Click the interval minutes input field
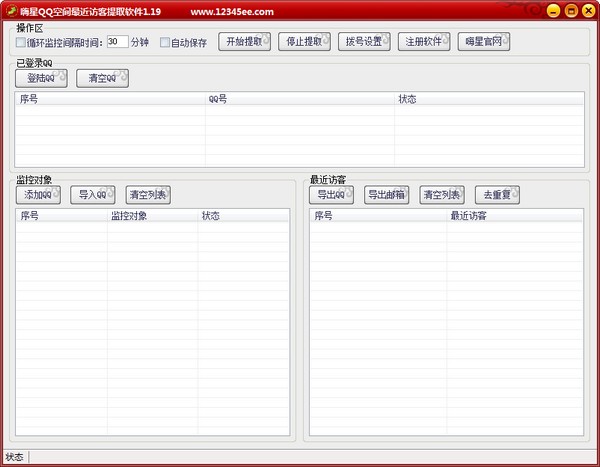 click(117, 43)
